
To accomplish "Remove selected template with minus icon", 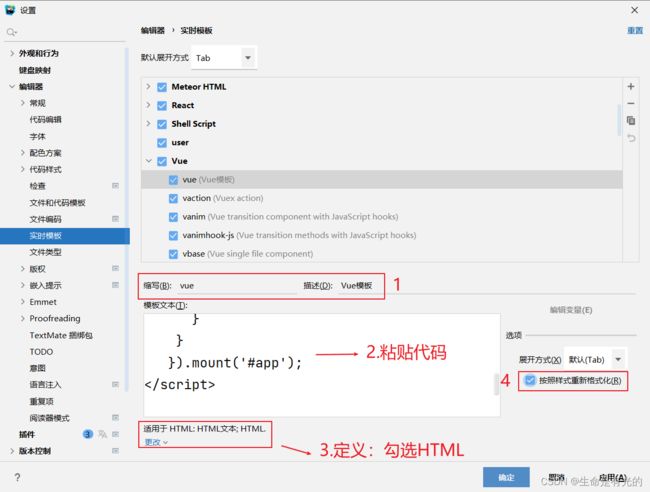I will (x=631, y=103).
